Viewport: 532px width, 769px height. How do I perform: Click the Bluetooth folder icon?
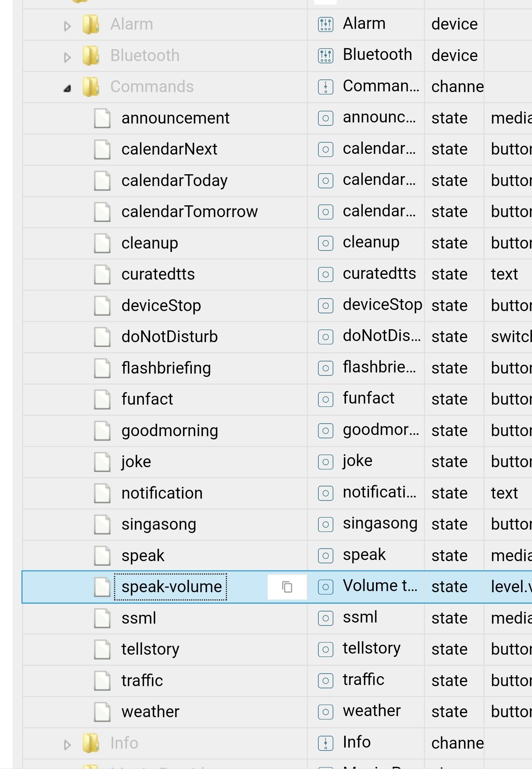tap(91, 56)
